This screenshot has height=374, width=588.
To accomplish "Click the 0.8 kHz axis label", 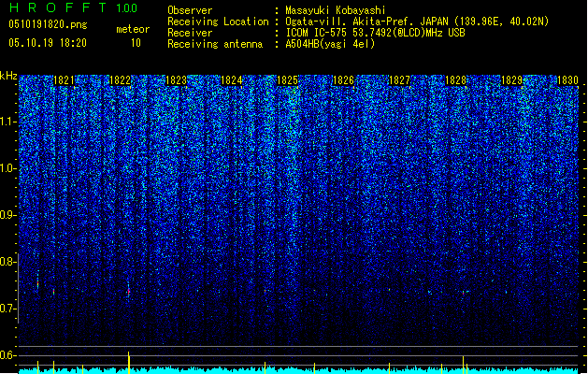I will point(7,262).
